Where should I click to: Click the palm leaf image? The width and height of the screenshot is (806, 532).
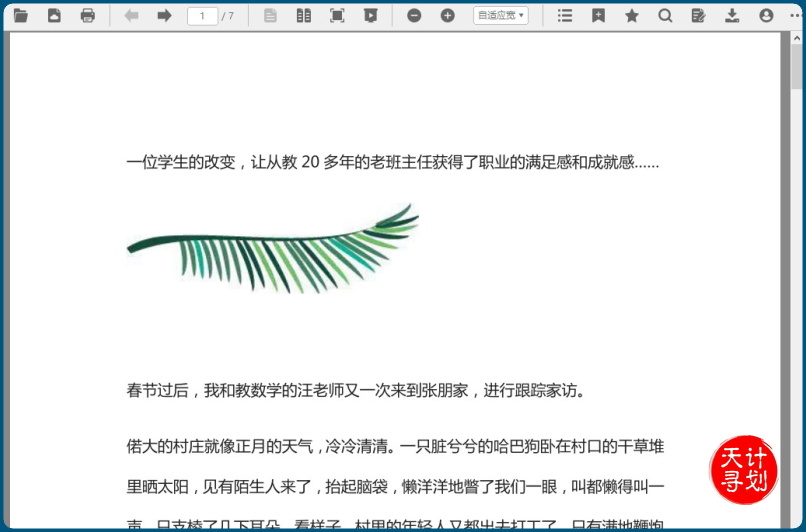click(x=273, y=249)
